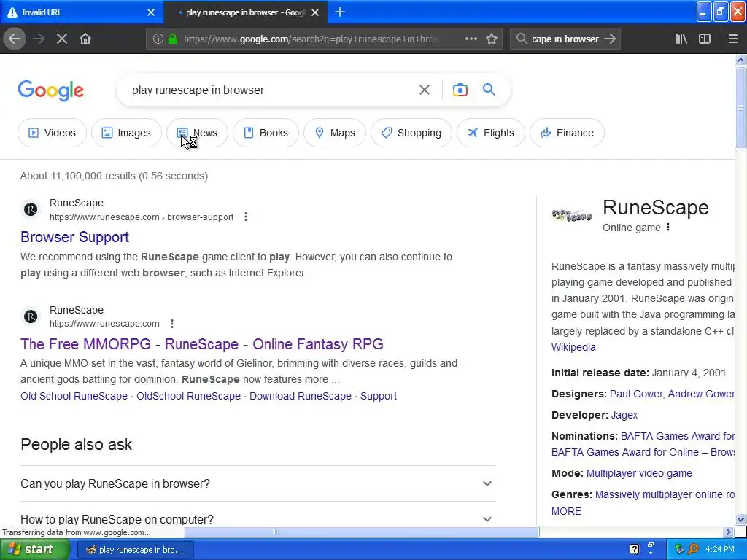Open the OldSchool RuneScape sitelink
This screenshot has height=560, width=747.
[x=189, y=396]
